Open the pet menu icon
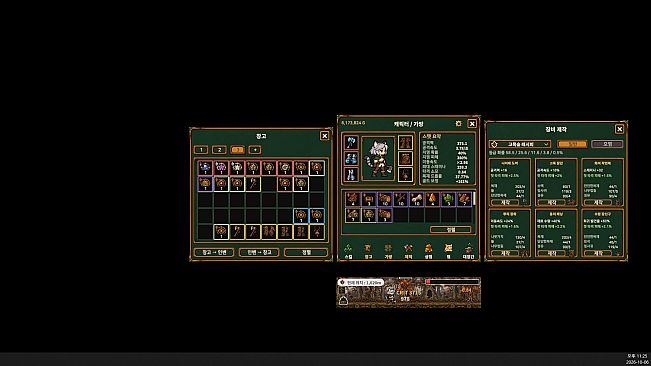 [x=448, y=251]
